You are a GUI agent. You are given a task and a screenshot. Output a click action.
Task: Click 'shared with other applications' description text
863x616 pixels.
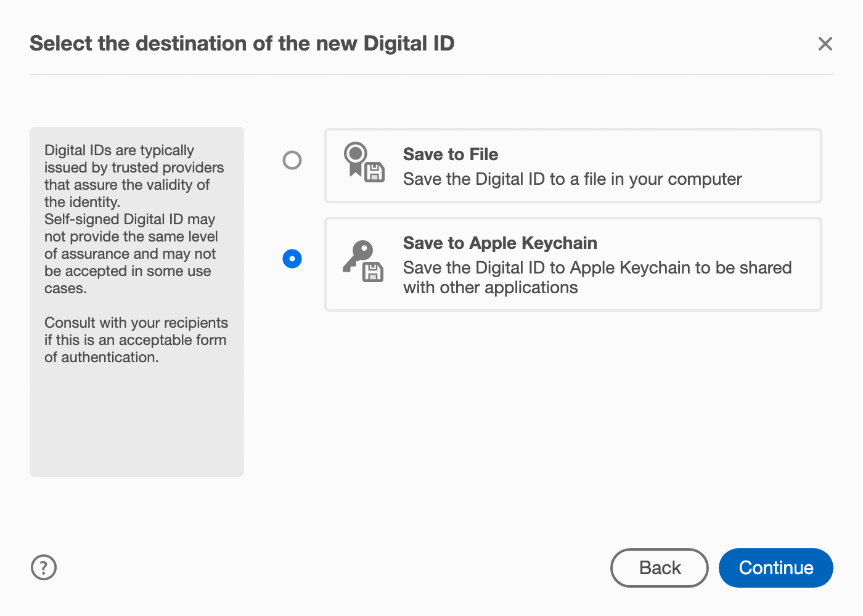tap(597, 278)
